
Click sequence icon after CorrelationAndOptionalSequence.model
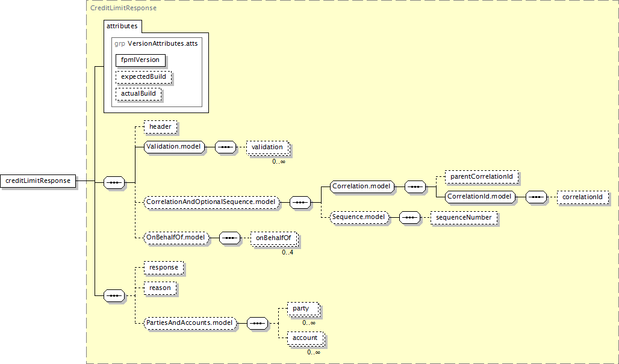click(300, 203)
